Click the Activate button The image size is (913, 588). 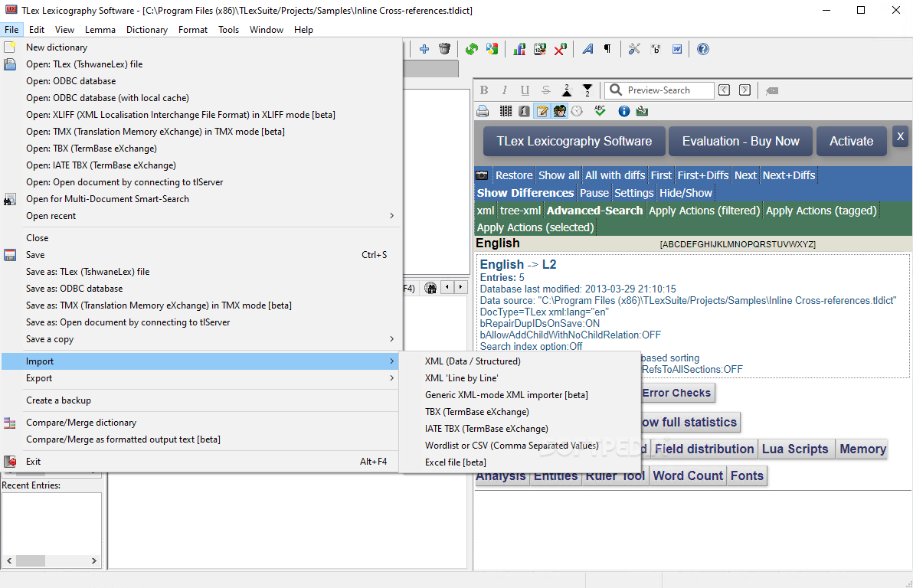point(851,141)
